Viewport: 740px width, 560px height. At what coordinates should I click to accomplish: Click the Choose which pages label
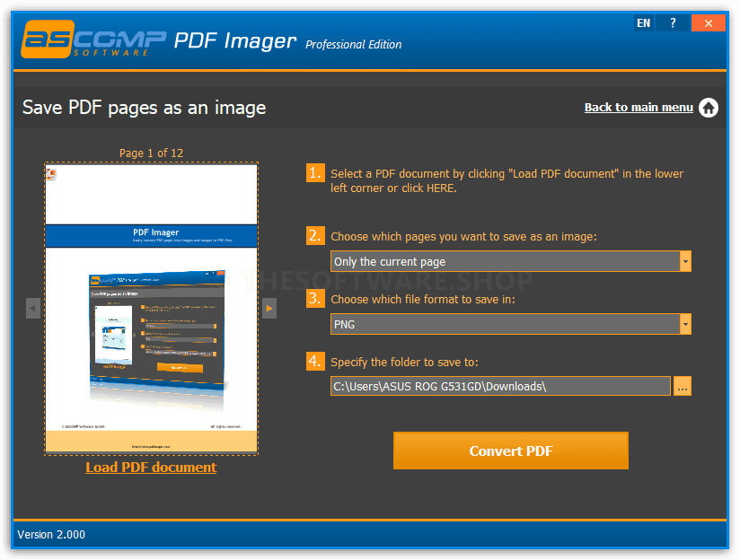[x=463, y=236]
